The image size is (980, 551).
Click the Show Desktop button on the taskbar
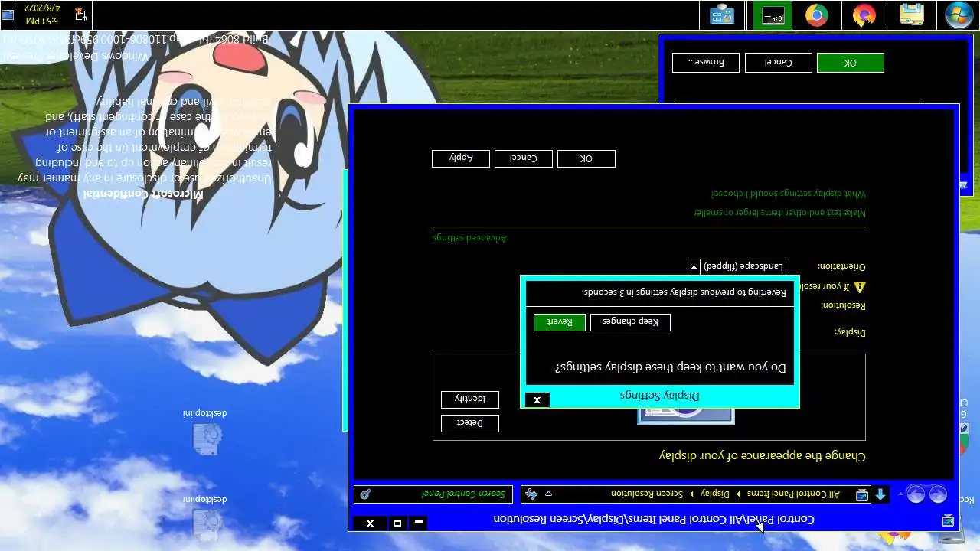tap(8, 15)
